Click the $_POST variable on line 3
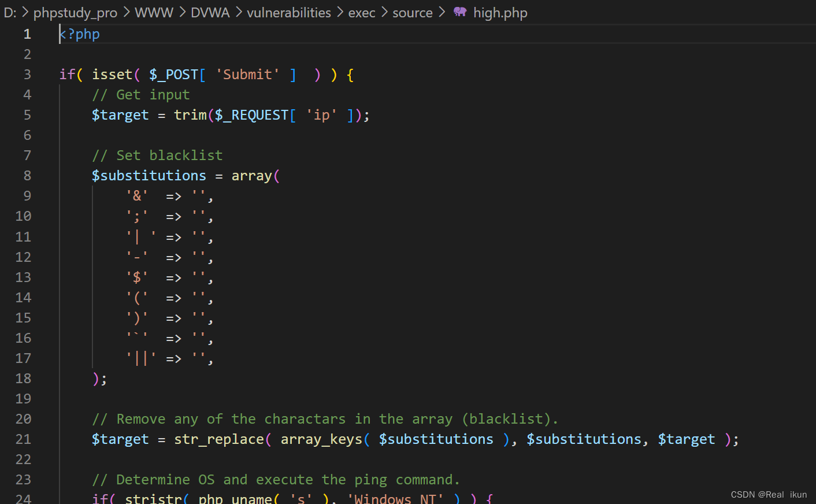Screen dimensions: 816x504 174,75
